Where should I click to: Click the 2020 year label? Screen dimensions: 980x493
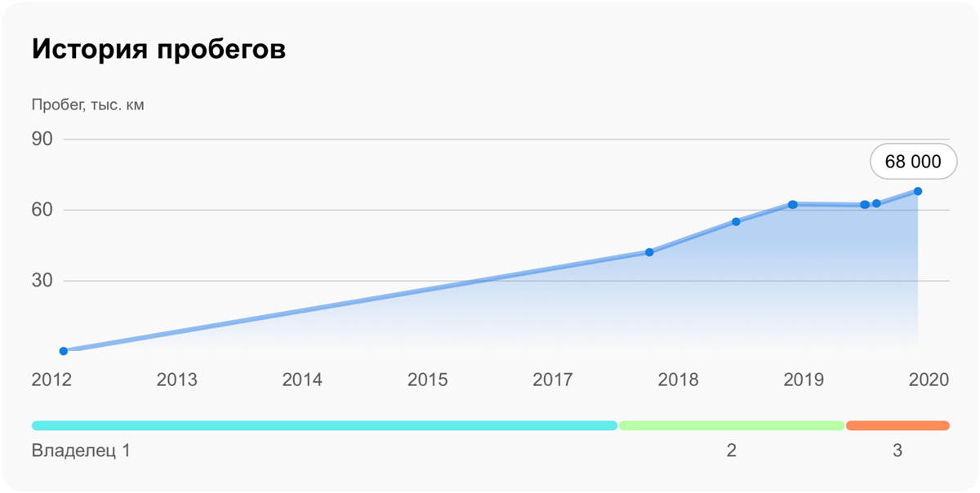(929, 380)
